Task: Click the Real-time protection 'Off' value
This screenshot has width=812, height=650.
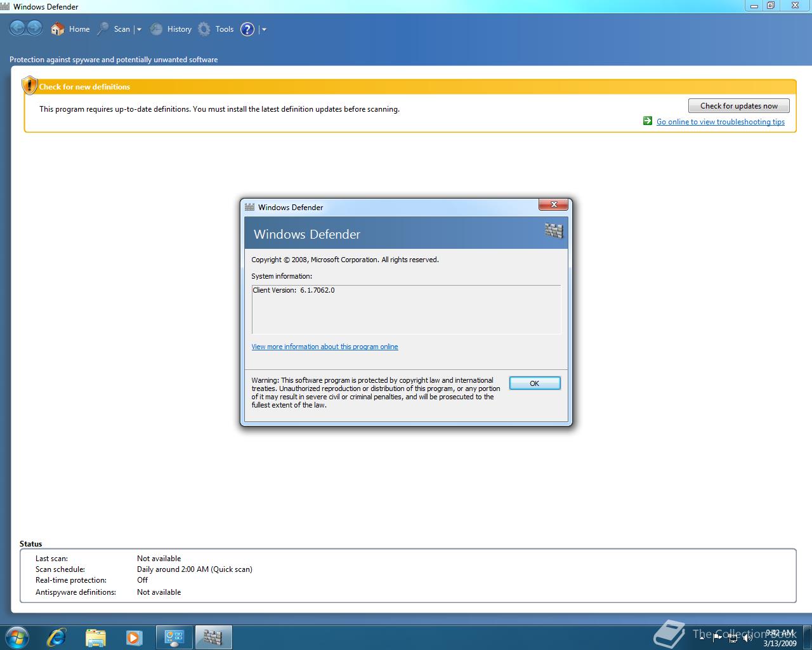Action: pos(142,580)
